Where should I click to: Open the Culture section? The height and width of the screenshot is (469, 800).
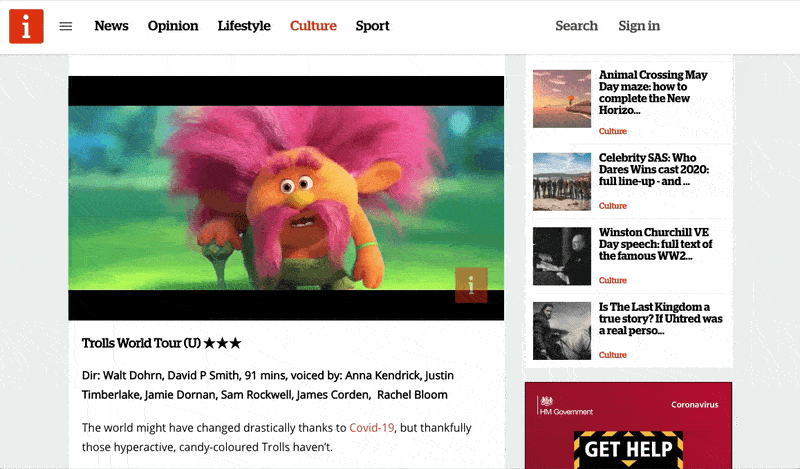(313, 26)
